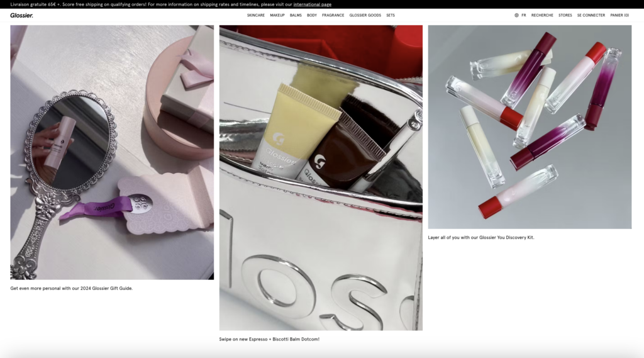This screenshot has height=358, width=644.
Task: Click the Glossier You Discovery Kit caption
Action: tap(481, 238)
